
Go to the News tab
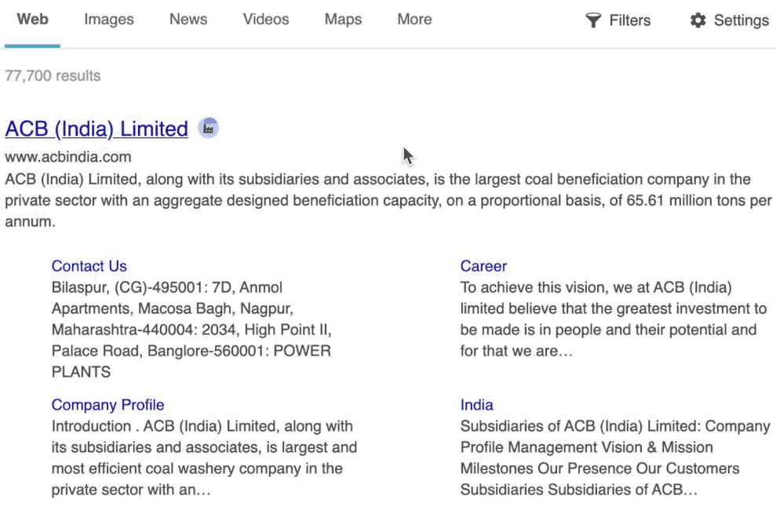coord(188,20)
